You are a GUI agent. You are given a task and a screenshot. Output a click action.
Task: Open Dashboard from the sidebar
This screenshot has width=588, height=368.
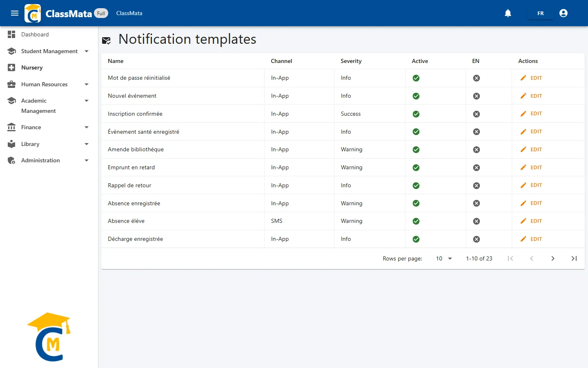tap(49, 34)
